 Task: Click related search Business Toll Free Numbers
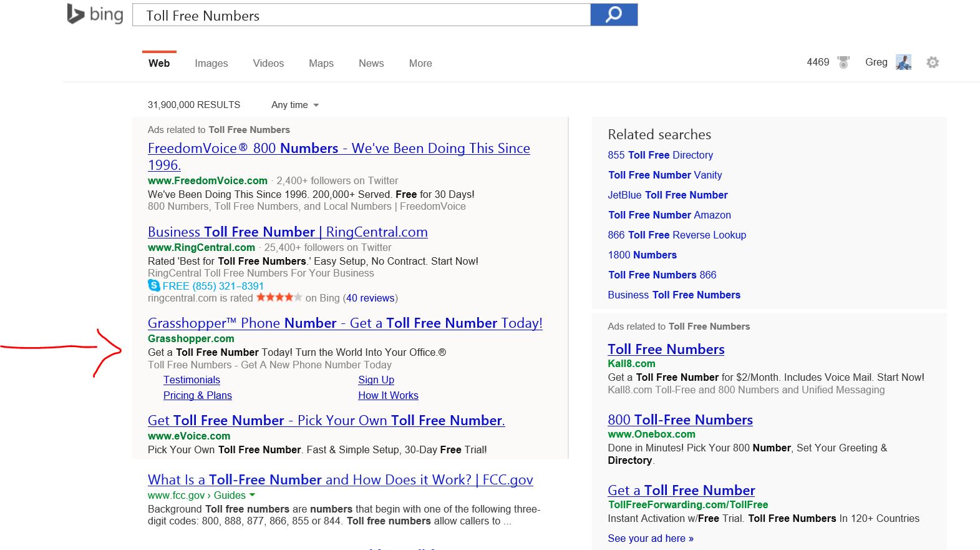pos(674,295)
